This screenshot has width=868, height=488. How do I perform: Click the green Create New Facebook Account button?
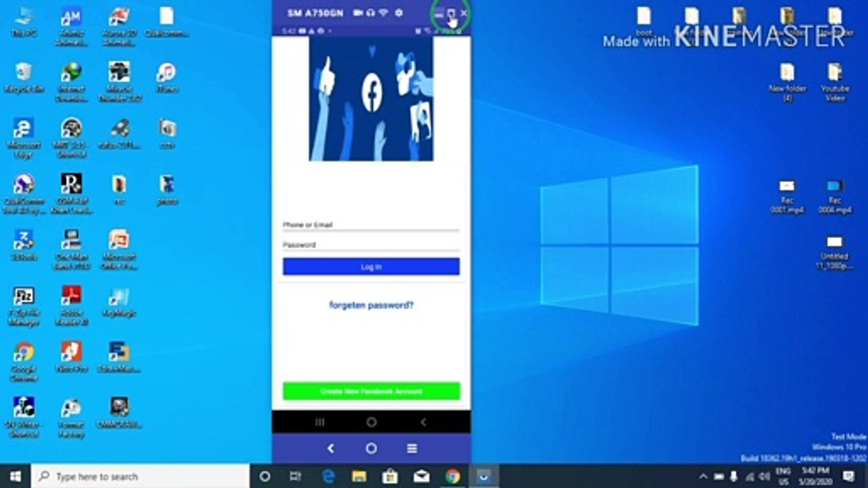pos(371,391)
